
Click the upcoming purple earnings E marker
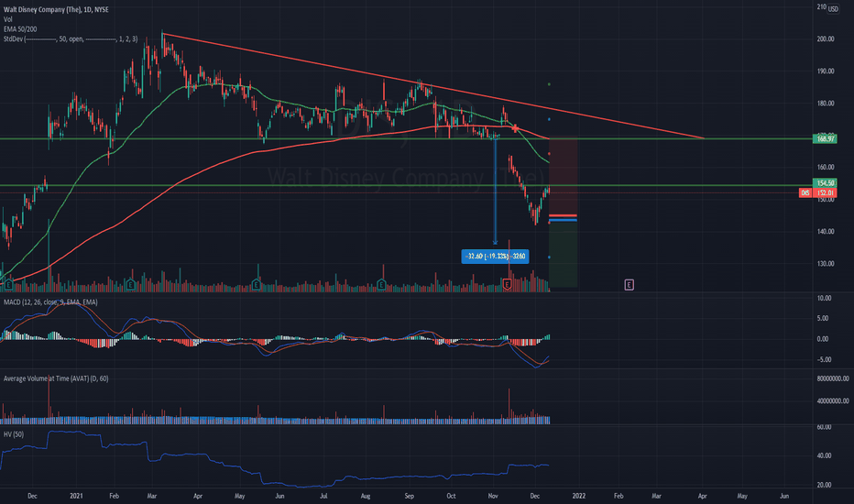629,284
